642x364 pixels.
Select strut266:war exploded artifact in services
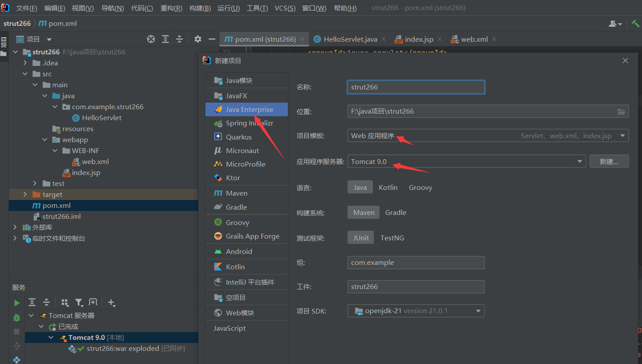coord(123,348)
